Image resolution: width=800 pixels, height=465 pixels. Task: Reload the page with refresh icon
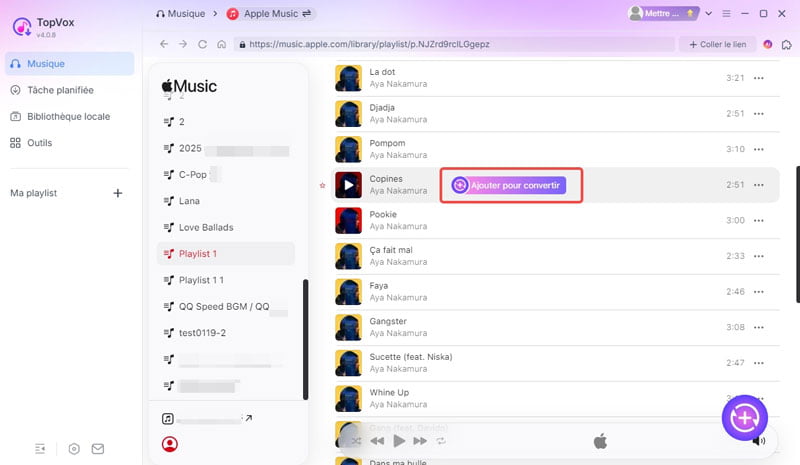tap(203, 44)
